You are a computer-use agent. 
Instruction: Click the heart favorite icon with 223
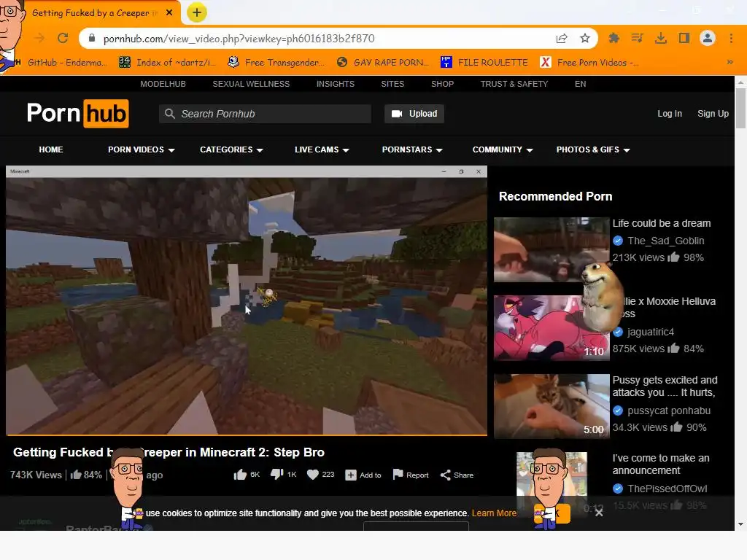pos(312,475)
